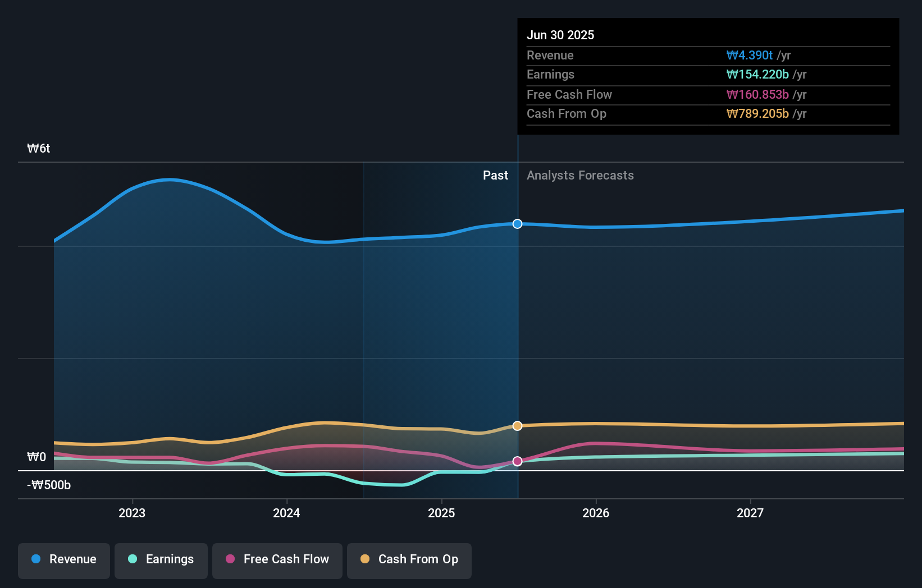Toggle the Earnings series visibility
Image resolution: width=922 pixels, height=588 pixels.
click(161, 560)
